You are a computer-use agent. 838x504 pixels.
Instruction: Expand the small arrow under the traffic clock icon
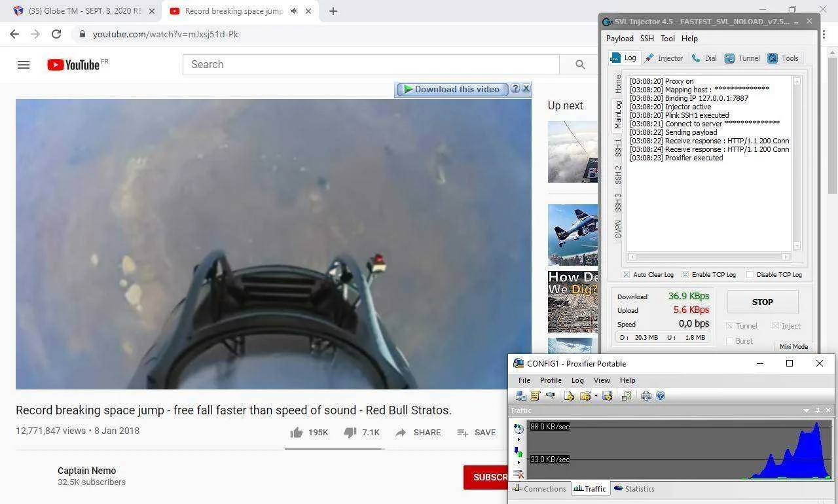[519, 439]
